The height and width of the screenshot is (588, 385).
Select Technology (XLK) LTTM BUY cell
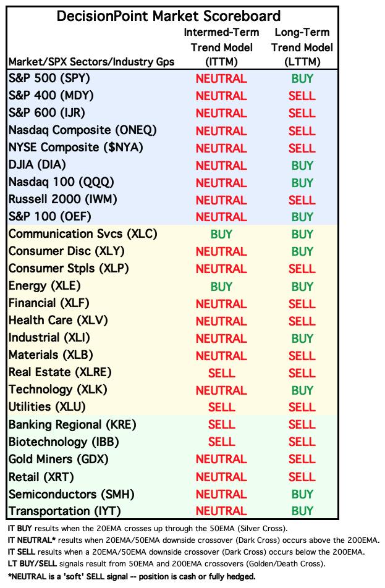pyautogui.click(x=302, y=390)
